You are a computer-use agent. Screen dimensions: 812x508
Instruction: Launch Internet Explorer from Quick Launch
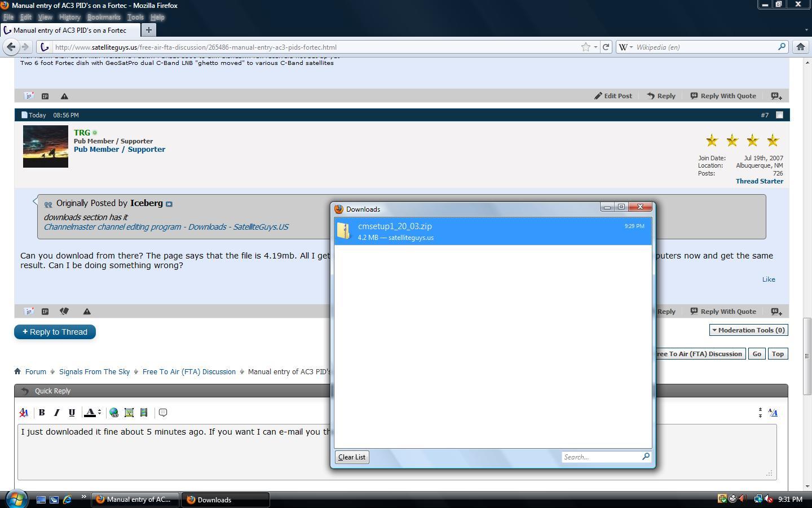[x=67, y=500]
